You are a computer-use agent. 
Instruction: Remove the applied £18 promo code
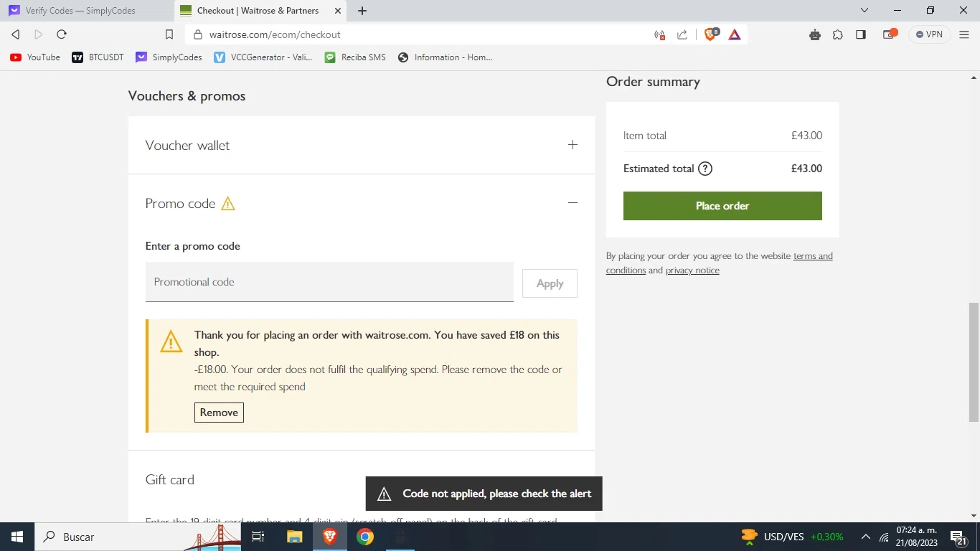[x=219, y=413]
